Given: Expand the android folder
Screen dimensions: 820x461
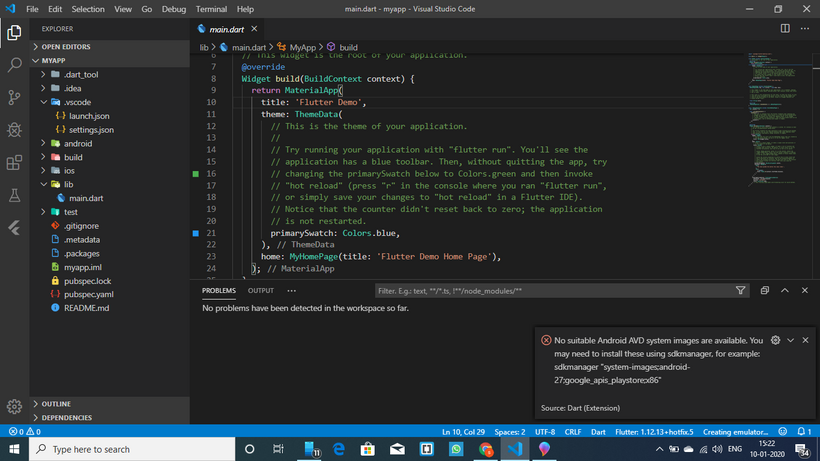Looking at the screenshot, I should pos(78,144).
